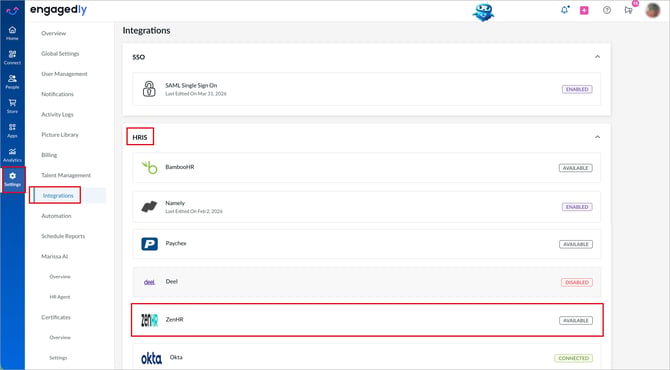Screen dimensions: 670x370
Task: Select Integrations menu item
Action: coord(58,196)
